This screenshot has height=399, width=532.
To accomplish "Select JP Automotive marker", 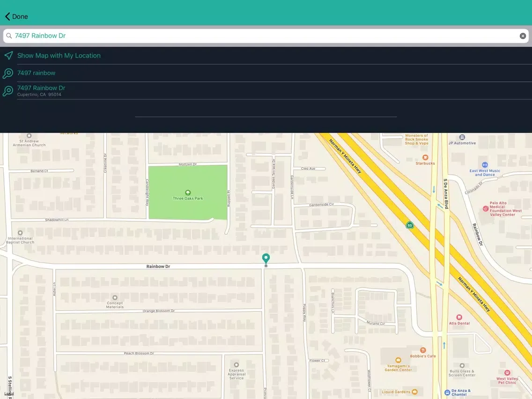I will [x=462, y=137].
